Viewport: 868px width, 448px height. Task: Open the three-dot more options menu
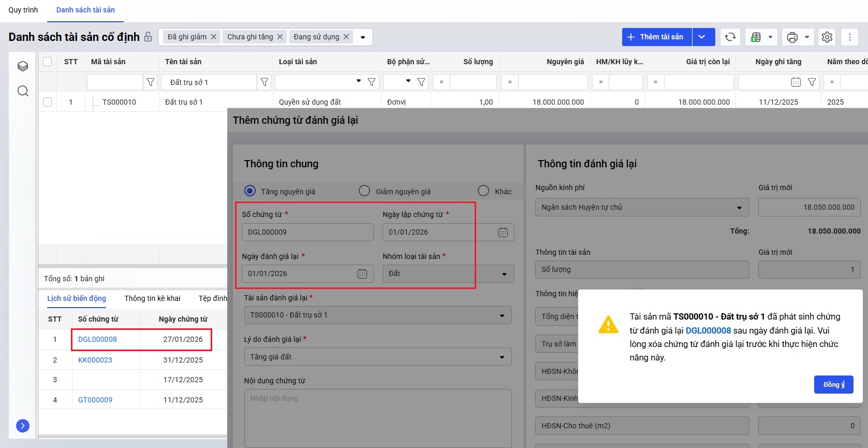[849, 37]
